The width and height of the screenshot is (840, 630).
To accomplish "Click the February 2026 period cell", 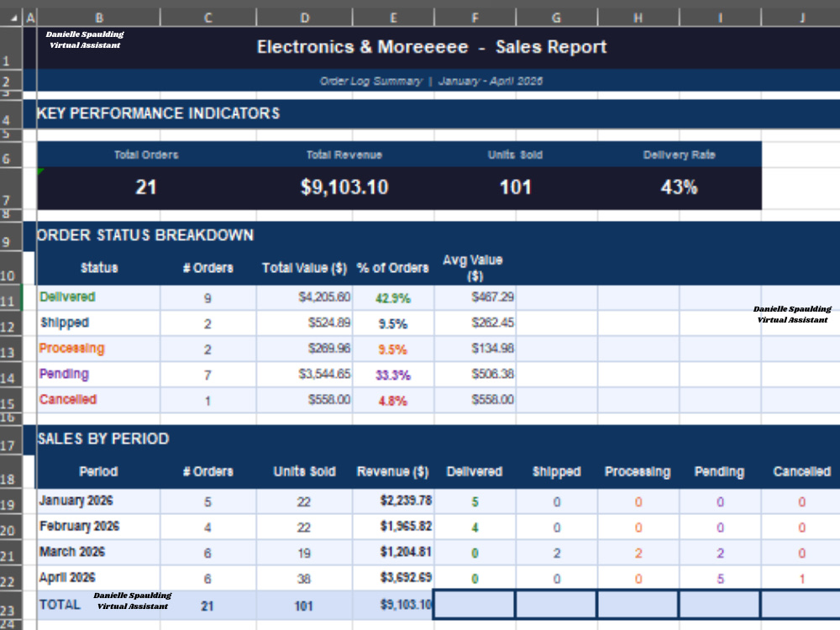I will (98, 528).
